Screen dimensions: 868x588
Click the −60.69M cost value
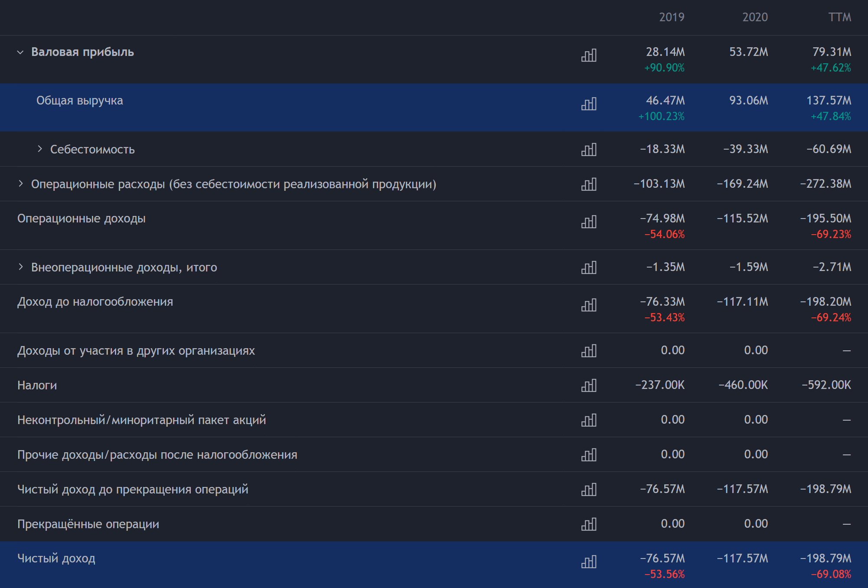pyautogui.click(x=829, y=149)
